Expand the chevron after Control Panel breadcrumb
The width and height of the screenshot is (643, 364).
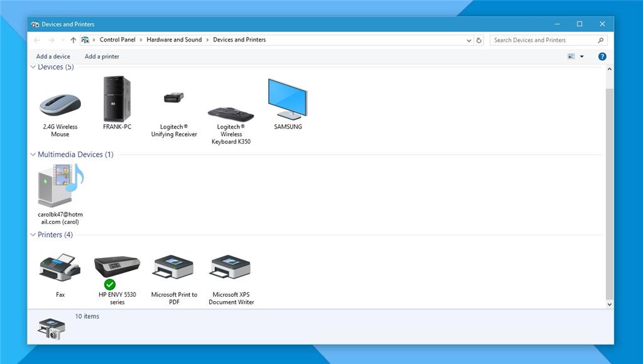coord(141,40)
